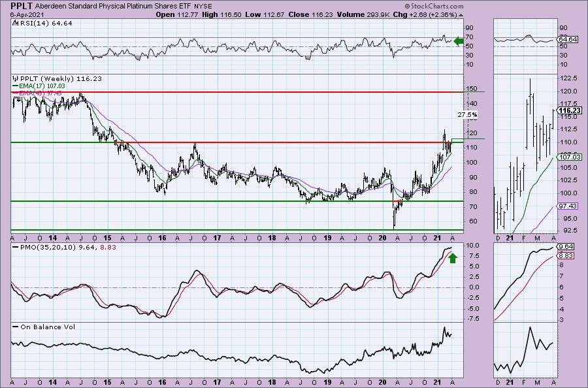Click the PMO(35,20,10) 9.64, 8.83 label
This screenshot has width=588, height=388.
pyautogui.click(x=68, y=248)
